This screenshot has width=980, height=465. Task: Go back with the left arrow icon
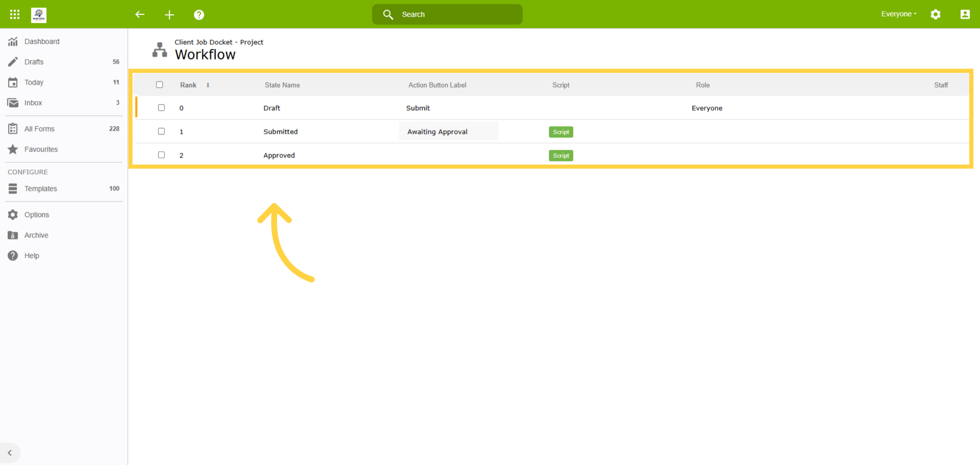140,14
